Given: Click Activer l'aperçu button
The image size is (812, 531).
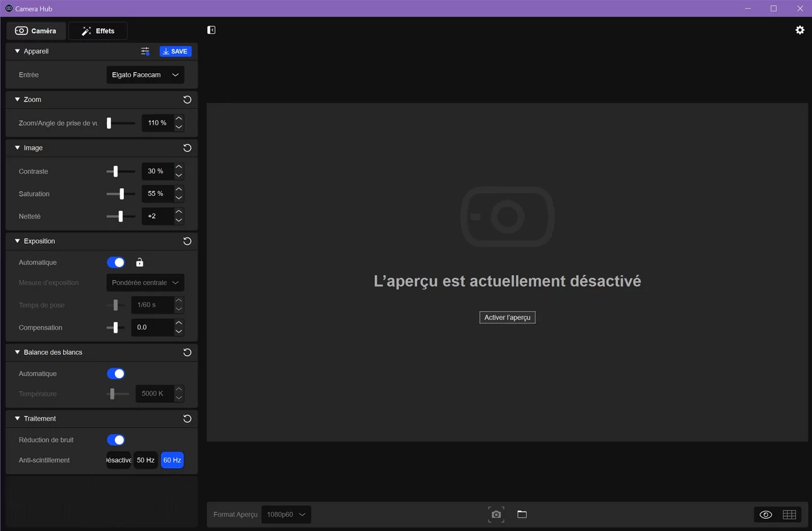Looking at the screenshot, I should (507, 318).
